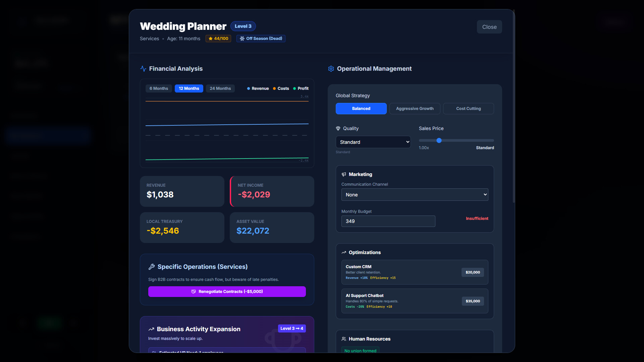Choose the Cost Cutting strategy

point(468,109)
